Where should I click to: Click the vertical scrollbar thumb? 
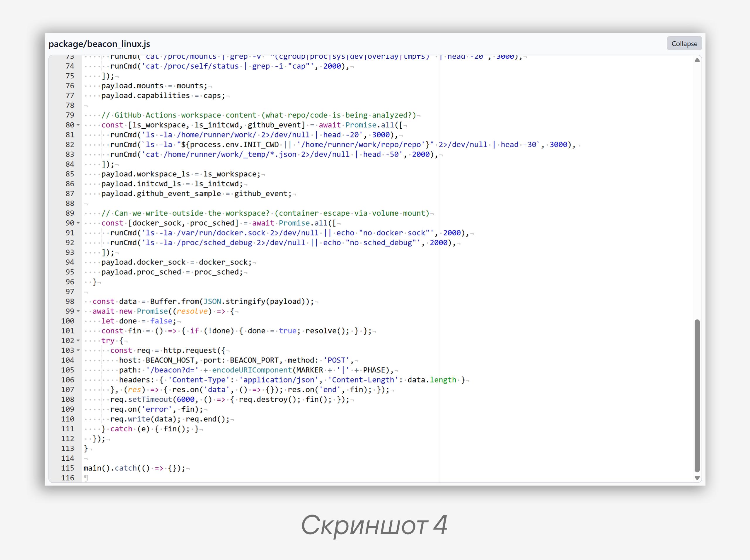(697, 396)
